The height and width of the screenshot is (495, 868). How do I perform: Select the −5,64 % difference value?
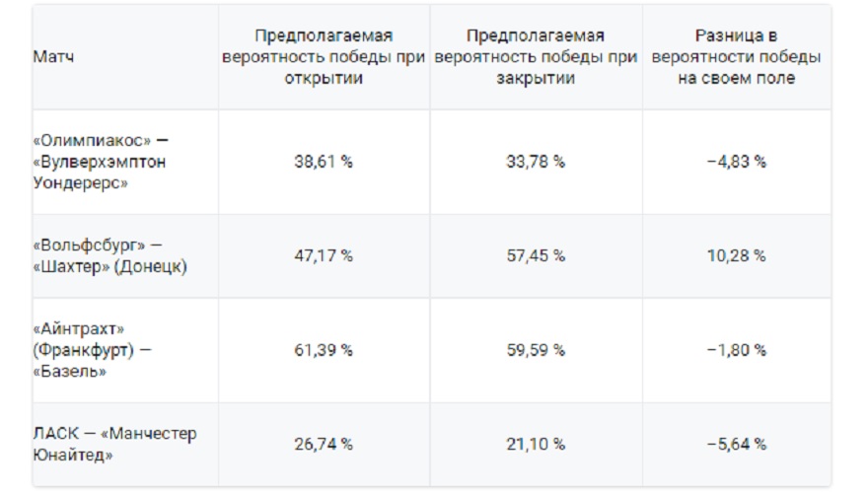coord(736,444)
